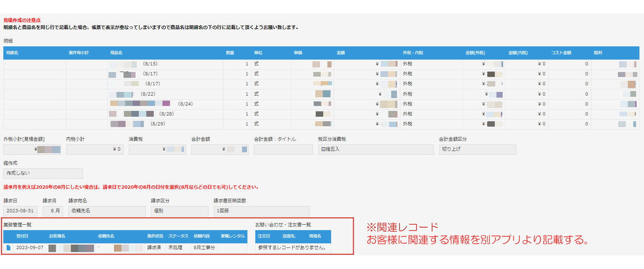
Task: Click the ステータス column header
Action: click(178, 236)
